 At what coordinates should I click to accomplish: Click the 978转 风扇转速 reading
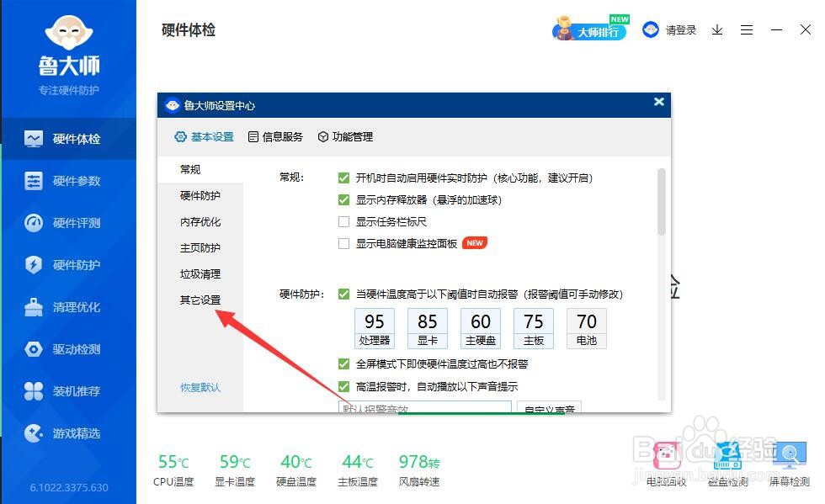coord(419,470)
